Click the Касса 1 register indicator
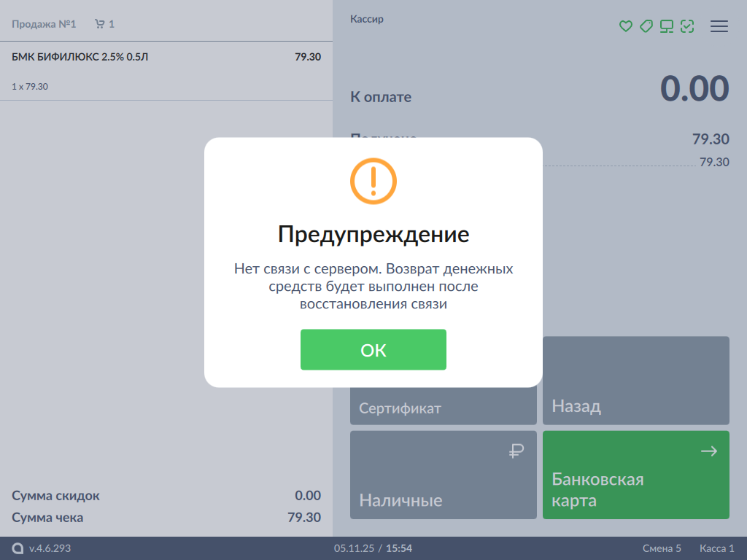 point(716,548)
